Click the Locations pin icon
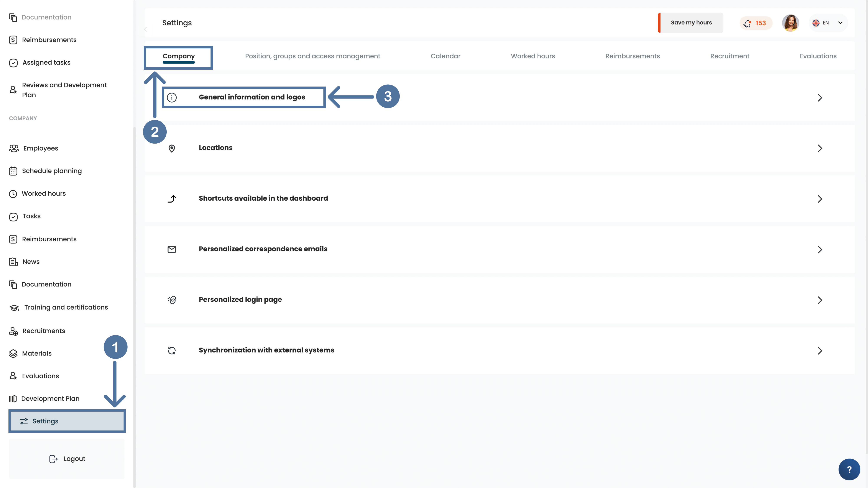The image size is (868, 488). [172, 149]
